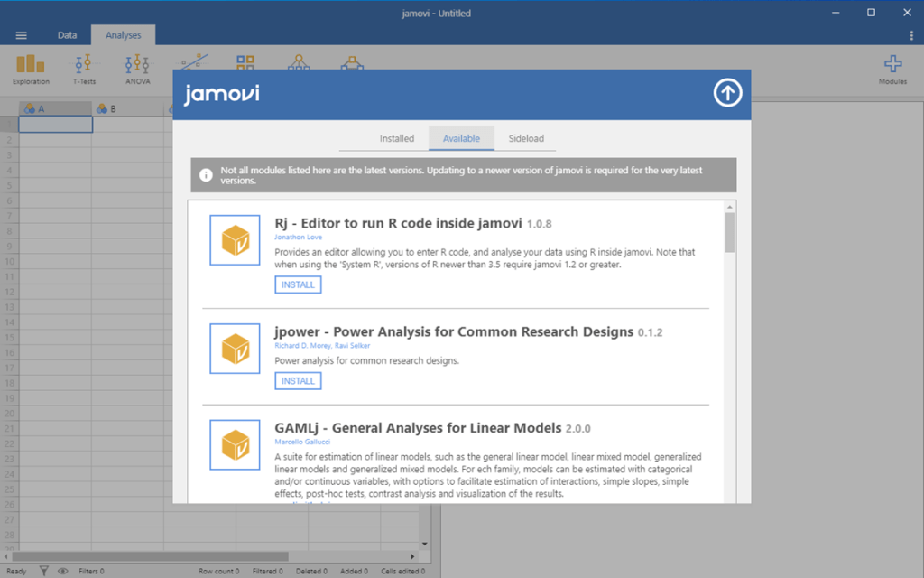
Task: Switch to the Installed tab
Action: coord(396,138)
